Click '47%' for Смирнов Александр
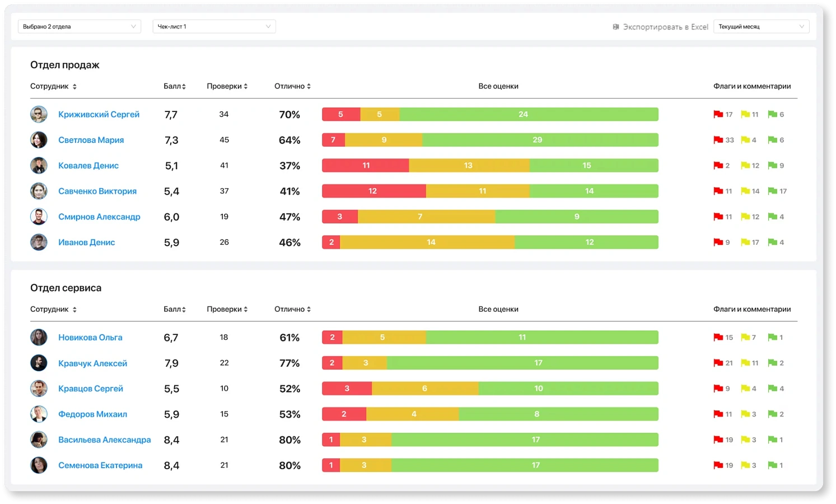The width and height of the screenshot is (836, 504). click(289, 217)
